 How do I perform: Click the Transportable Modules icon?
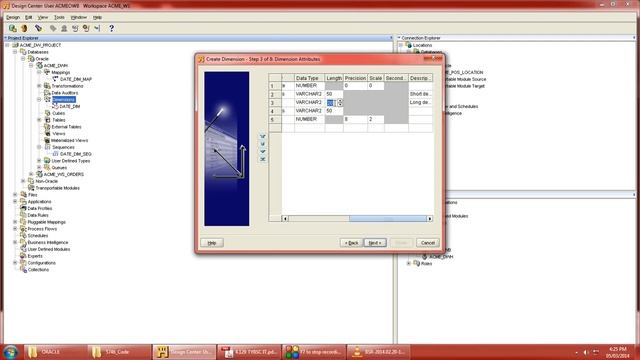[31, 188]
